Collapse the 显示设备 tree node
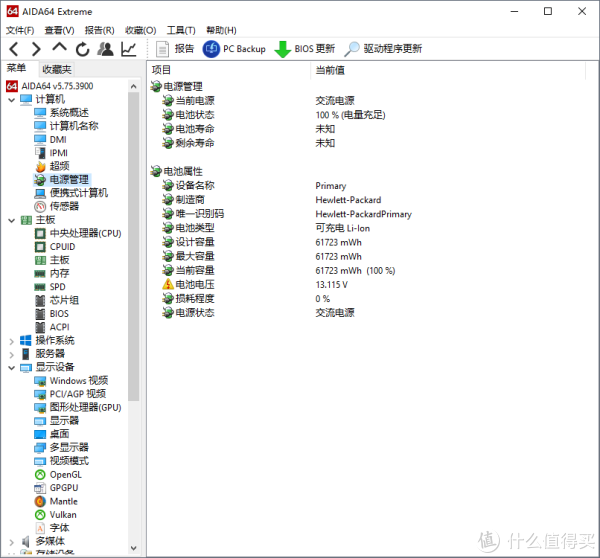Viewport: 600px width, 558px height. pyautogui.click(x=11, y=368)
